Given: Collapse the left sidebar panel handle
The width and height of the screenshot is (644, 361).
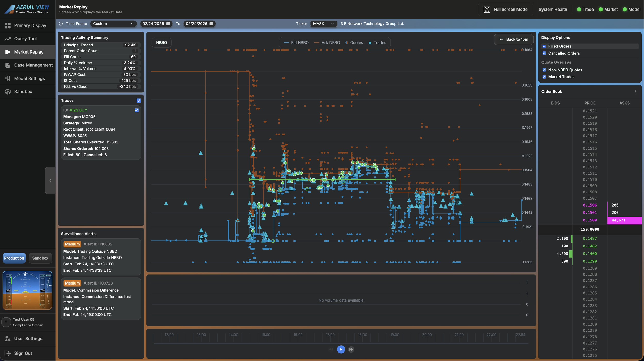Looking at the screenshot, I should pyautogui.click(x=50, y=180).
